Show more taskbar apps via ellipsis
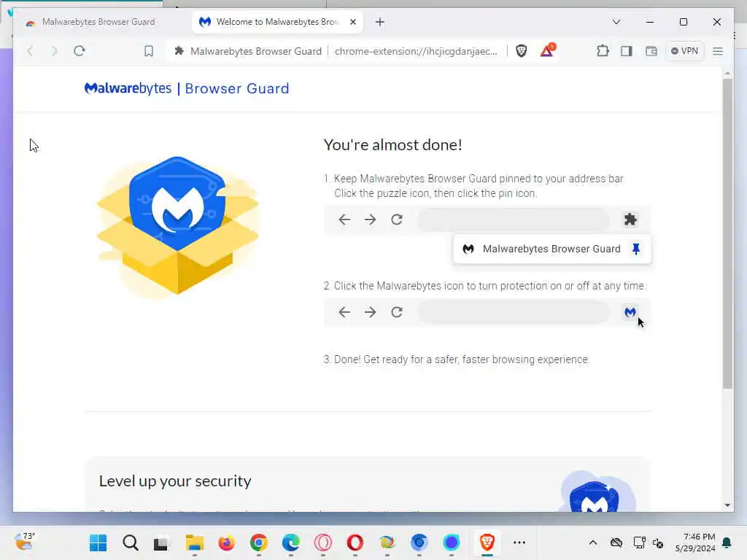 (x=519, y=542)
